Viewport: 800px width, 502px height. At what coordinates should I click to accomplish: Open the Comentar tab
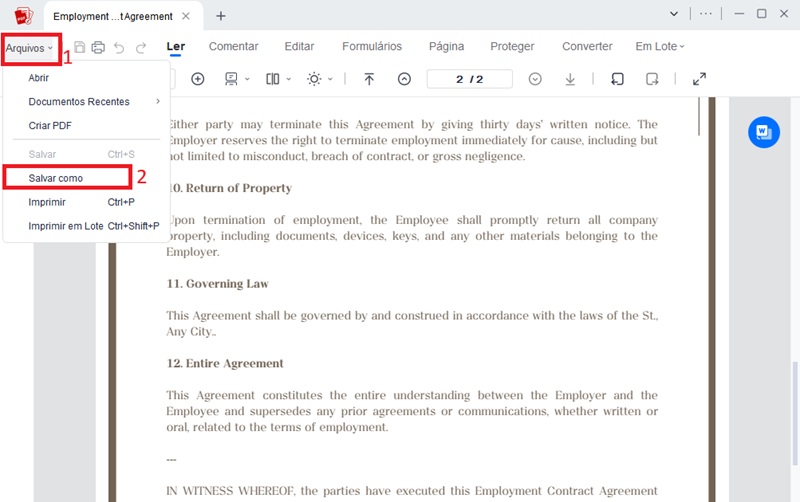pyautogui.click(x=234, y=46)
